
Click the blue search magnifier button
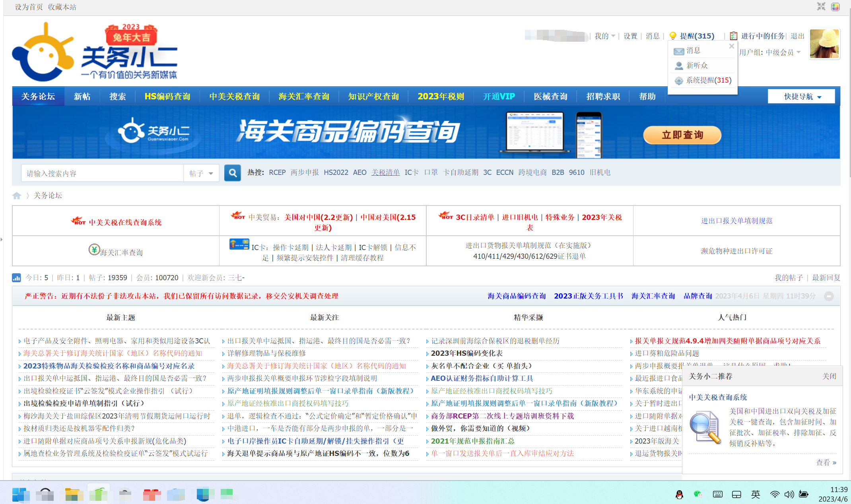coord(233,173)
